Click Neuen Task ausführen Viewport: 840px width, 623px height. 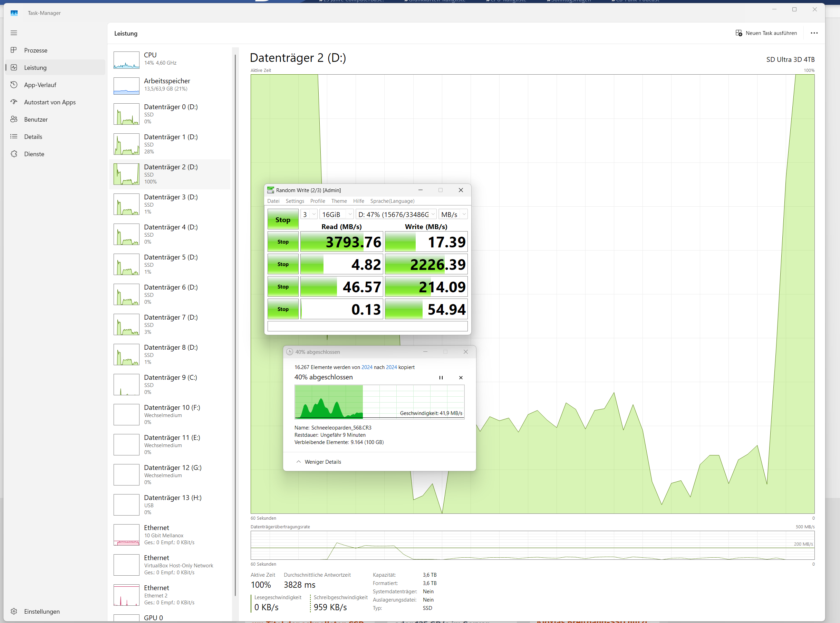coord(766,33)
